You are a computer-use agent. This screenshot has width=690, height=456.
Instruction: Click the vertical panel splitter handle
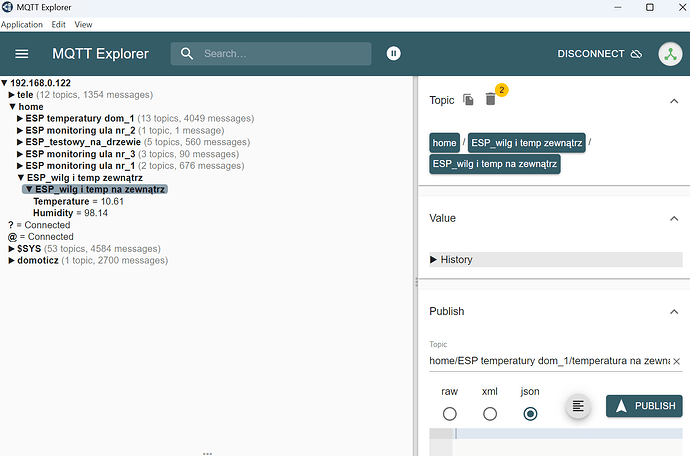coord(416,282)
